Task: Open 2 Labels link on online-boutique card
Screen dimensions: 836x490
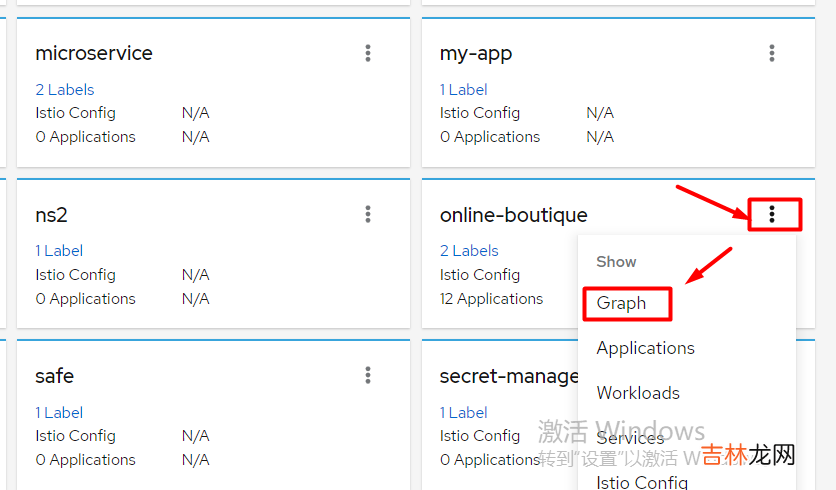Action: click(x=469, y=251)
